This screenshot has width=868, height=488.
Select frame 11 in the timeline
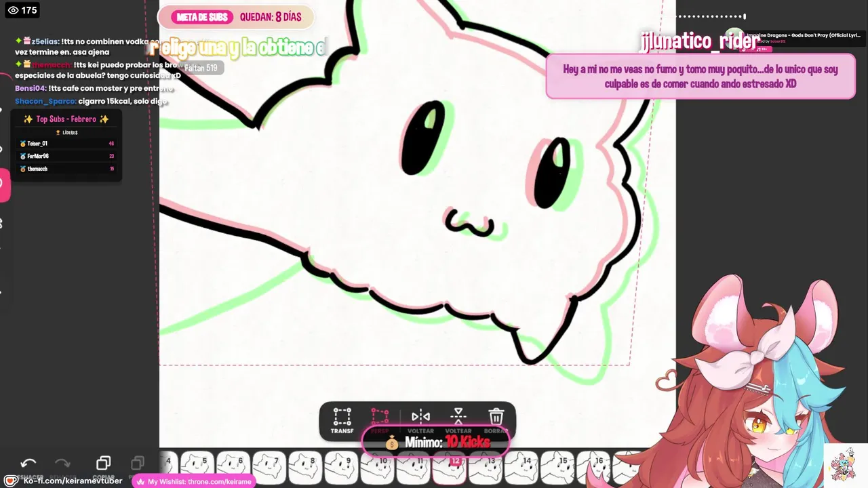coord(413,466)
